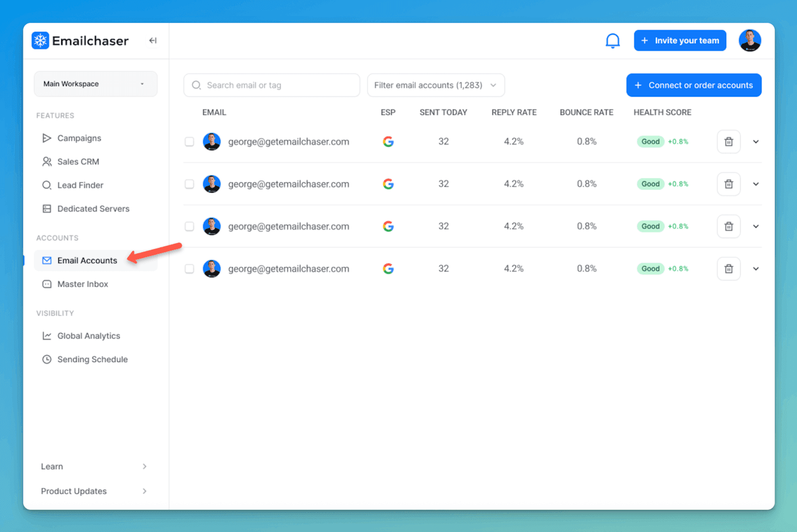Click the Google ESP icon in second row
The width and height of the screenshot is (797, 532).
click(x=388, y=184)
